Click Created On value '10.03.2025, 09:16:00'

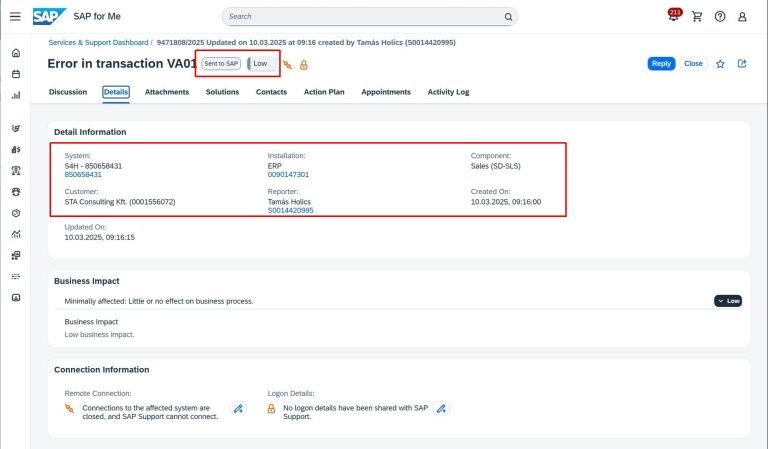(506, 202)
